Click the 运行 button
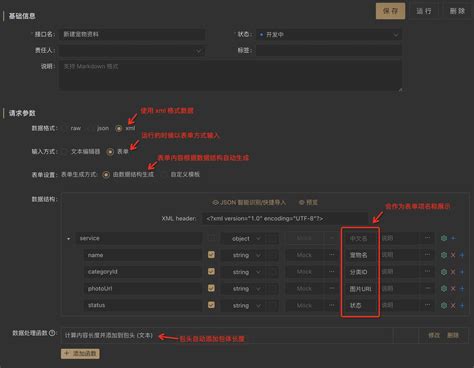This screenshot has height=368, width=474. click(x=424, y=11)
